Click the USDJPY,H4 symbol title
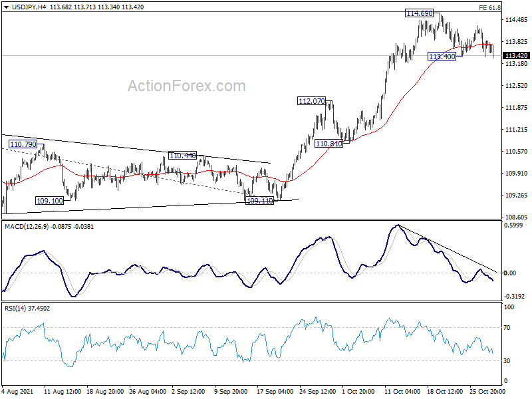This screenshot has width=532, height=399. [29, 7]
